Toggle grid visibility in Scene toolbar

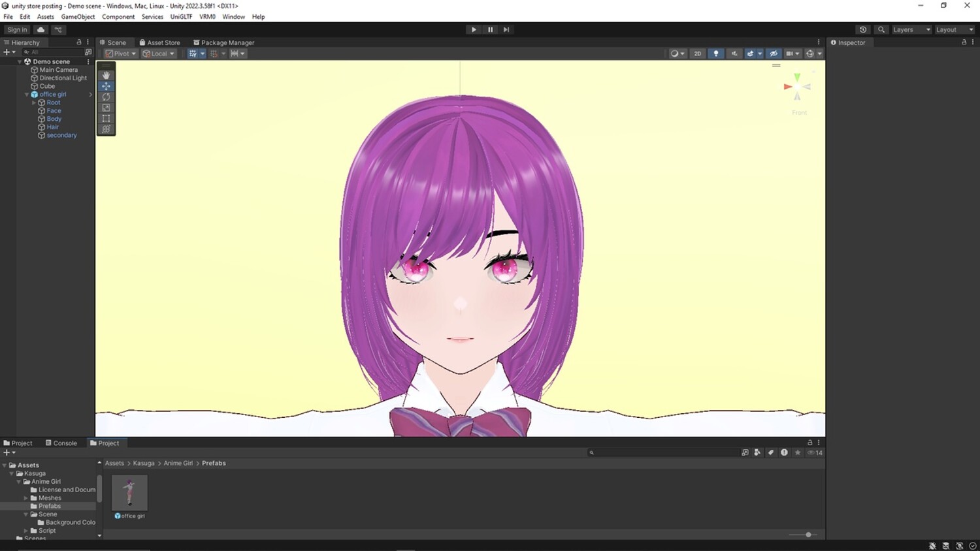[x=193, y=54]
